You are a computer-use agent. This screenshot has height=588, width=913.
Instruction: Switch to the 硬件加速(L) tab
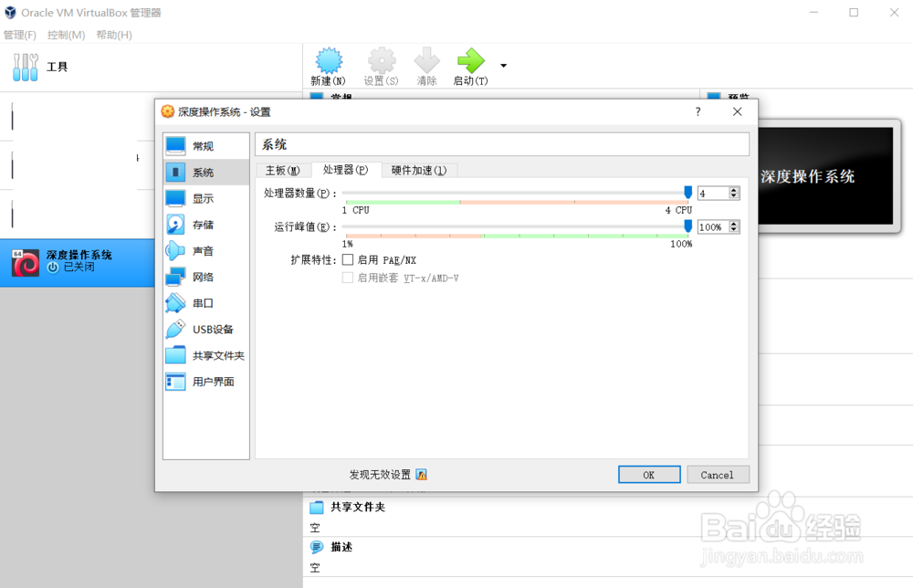tap(419, 171)
